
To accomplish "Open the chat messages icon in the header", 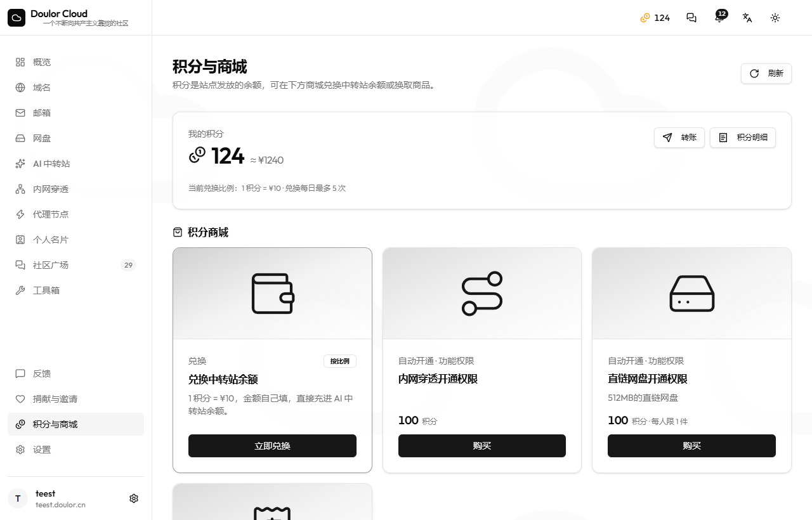I will (691, 18).
